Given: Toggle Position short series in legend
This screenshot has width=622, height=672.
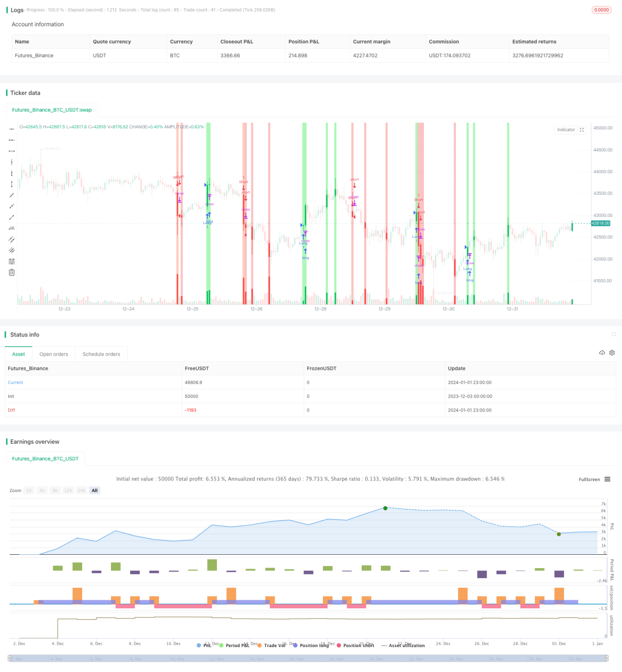Looking at the screenshot, I should [355, 645].
